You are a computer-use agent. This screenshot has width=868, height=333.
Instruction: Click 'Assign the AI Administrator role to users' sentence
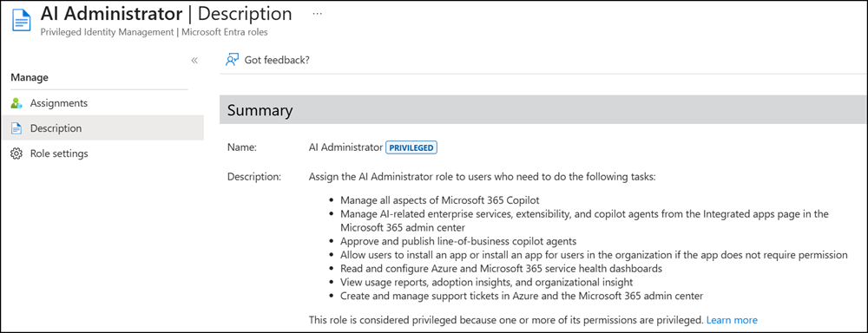click(482, 177)
